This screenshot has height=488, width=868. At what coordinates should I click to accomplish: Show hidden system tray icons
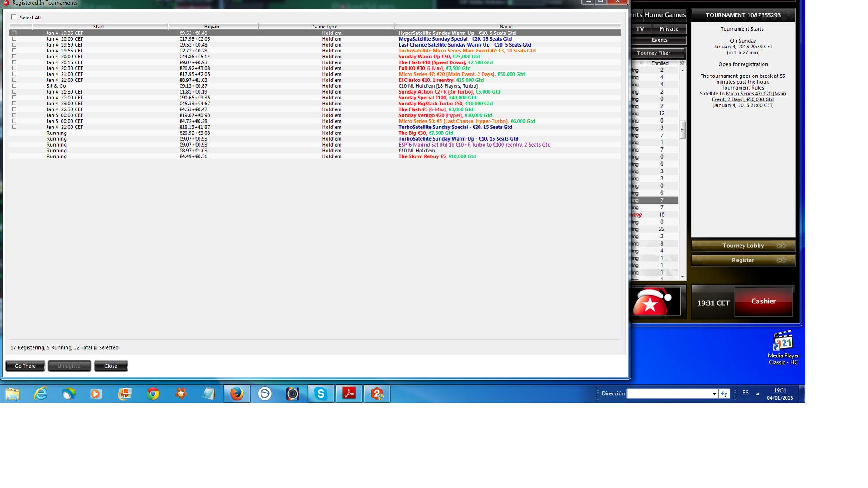tap(758, 393)
